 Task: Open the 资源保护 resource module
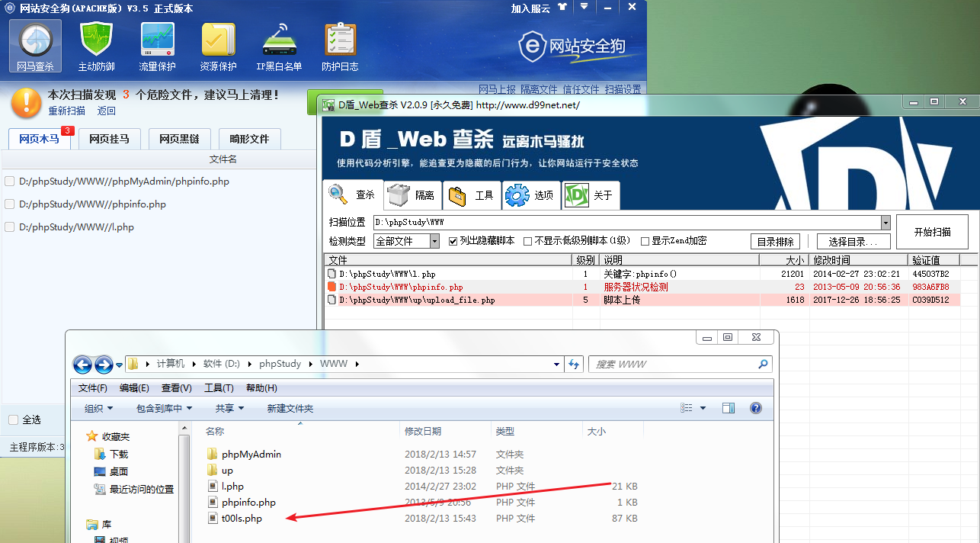tap(218, 46)
